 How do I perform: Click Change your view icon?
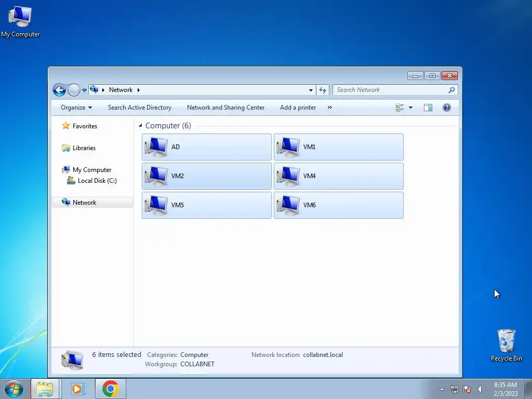(400, 108)
